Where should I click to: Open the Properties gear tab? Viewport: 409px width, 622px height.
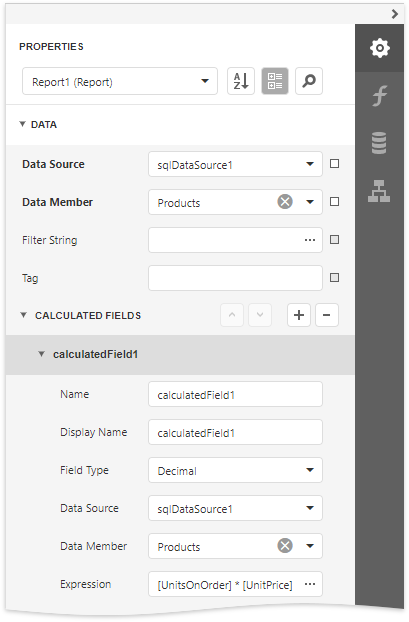coord(379,48)
